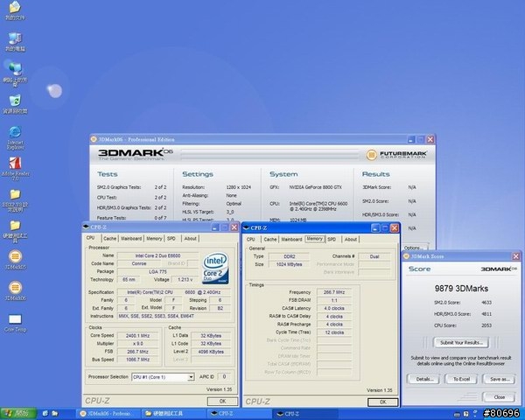Click Submit Your Results button
Image resolution: width=525 pixels, height=420 pixels.
(461, 343)
